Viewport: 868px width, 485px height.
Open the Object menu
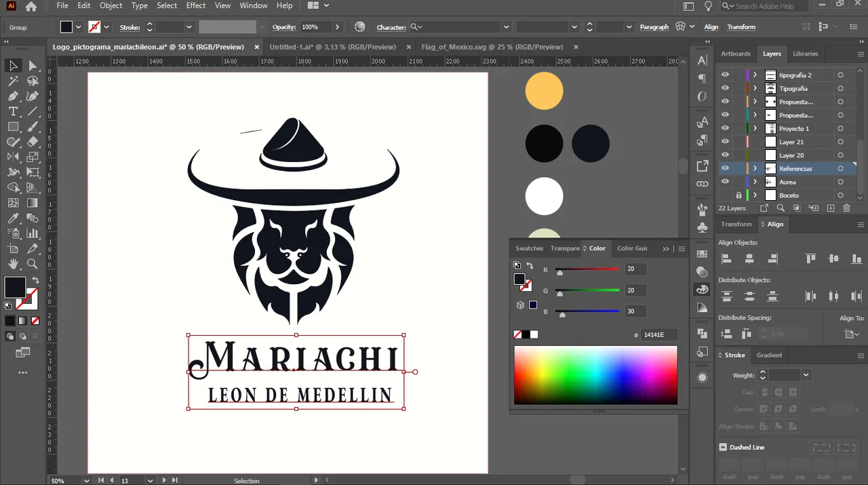click(x=111, y=5)
